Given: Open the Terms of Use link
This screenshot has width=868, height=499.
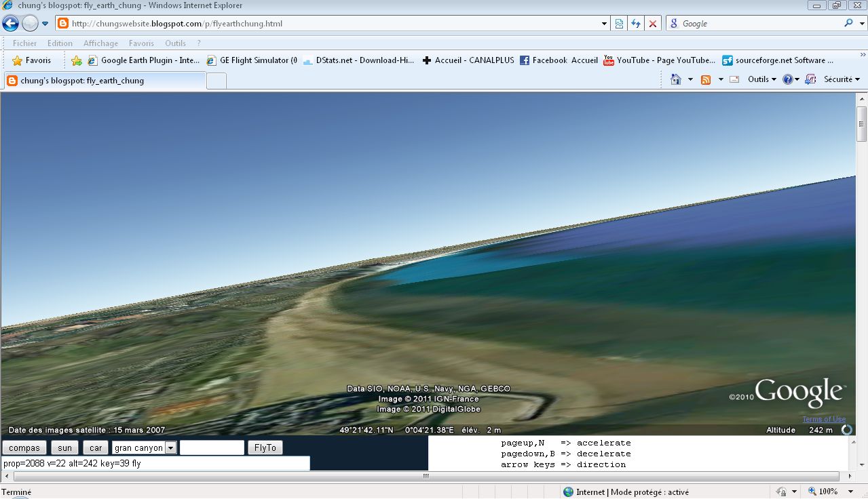Looking at the screenshot, I should pos(824,419).
